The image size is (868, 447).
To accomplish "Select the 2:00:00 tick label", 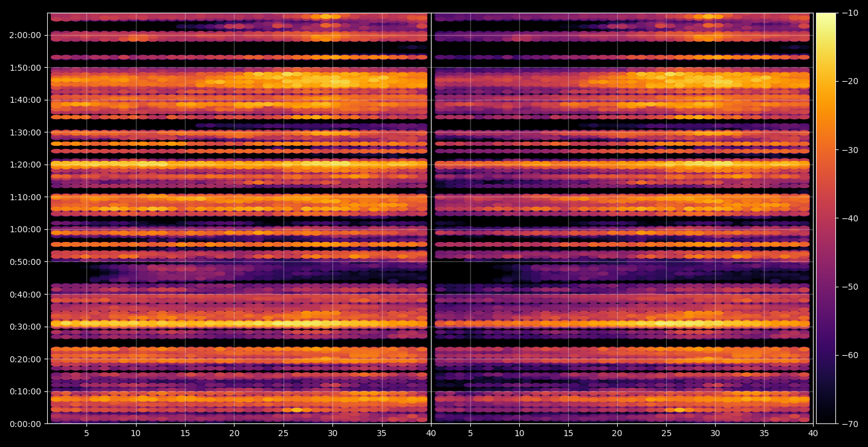I will pos(25,35).
